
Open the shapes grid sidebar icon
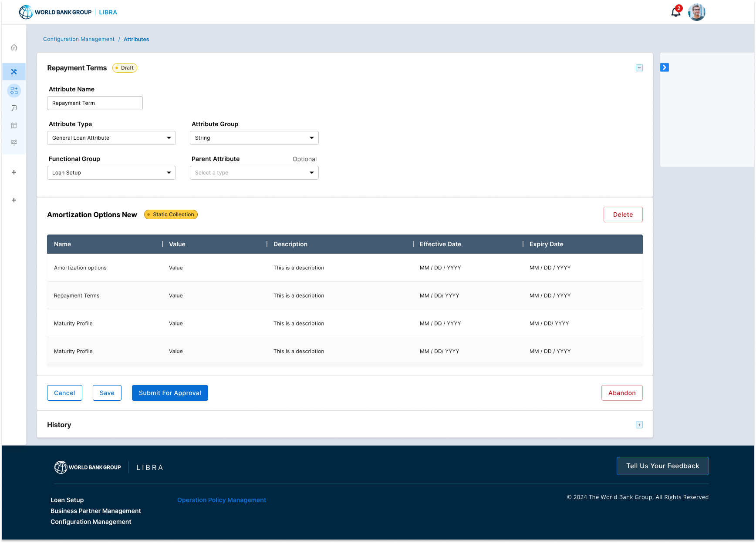coord(14,90)
